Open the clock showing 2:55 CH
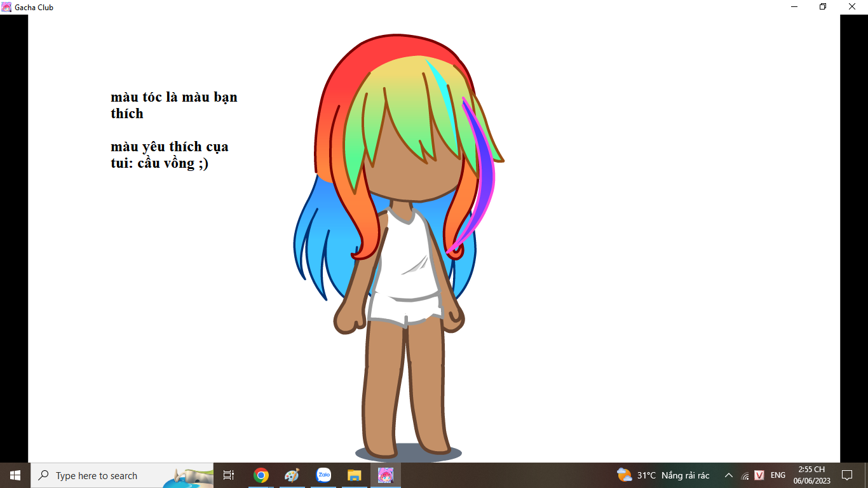The height and width of the screenshot is (488, 868). [811, 475]
